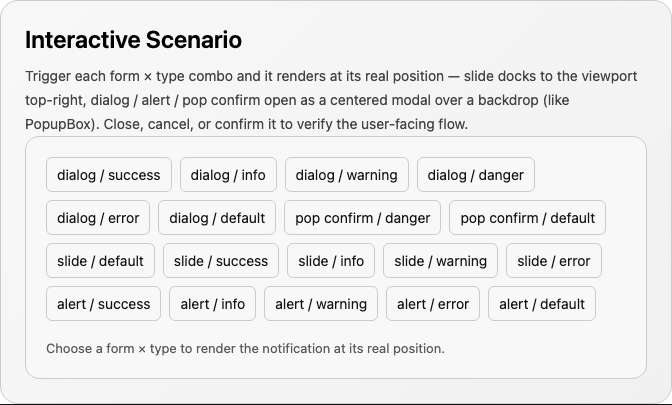Viewport: 672px width, 405px height.
Task: Click the alert / info button
Action: (213, 303)
